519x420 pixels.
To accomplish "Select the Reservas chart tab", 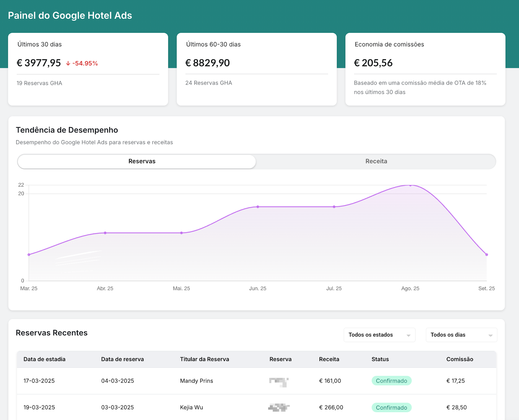I will tap(137, 161).
